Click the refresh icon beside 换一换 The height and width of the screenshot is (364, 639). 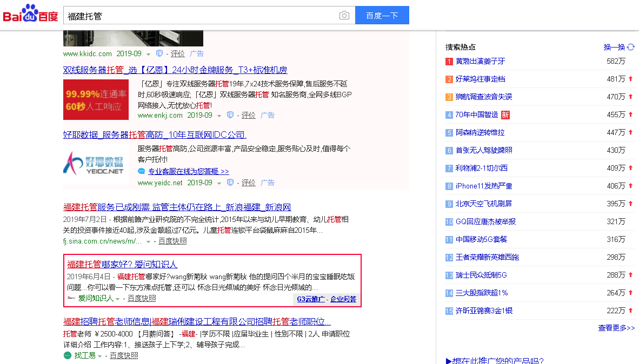click(631, 47)
